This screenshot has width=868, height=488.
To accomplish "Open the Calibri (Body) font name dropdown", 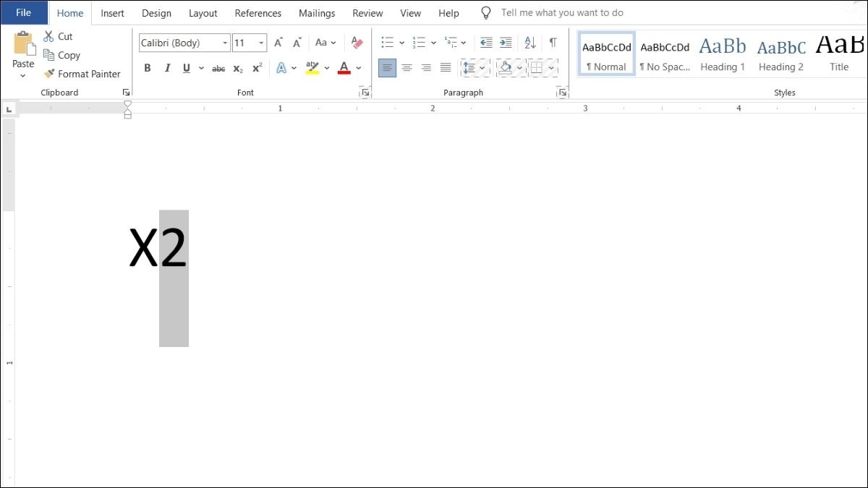I will click(225, 43).
